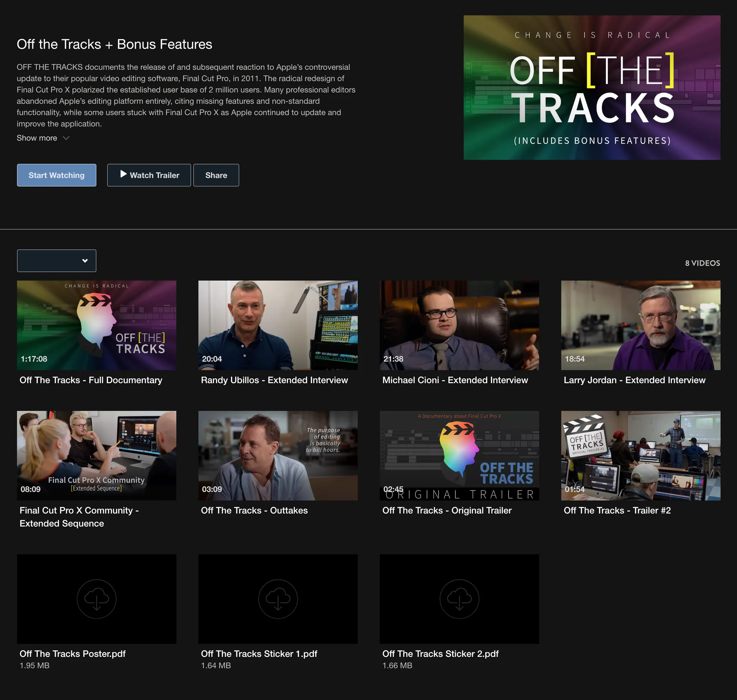Click the Start Watching button
The width and height of the screenshot is (737, 700).
pyautogui.click(x=56, y=175)
